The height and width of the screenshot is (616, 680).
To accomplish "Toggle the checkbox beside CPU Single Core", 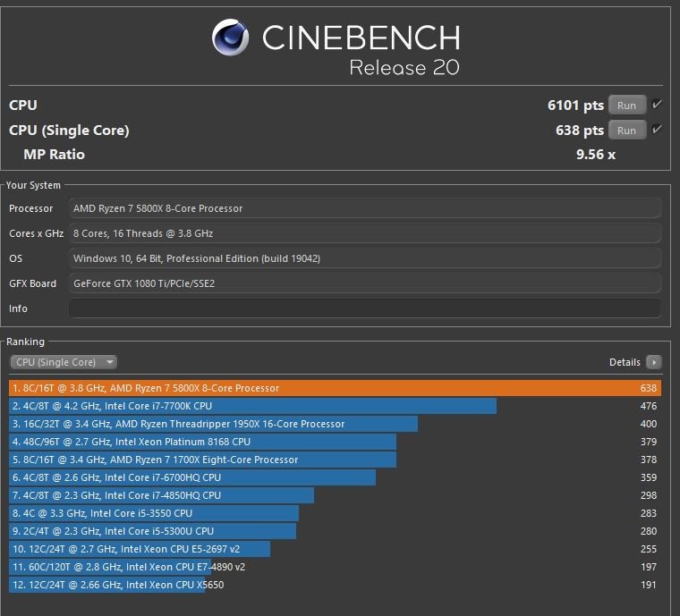I will (x=657, y=129).
